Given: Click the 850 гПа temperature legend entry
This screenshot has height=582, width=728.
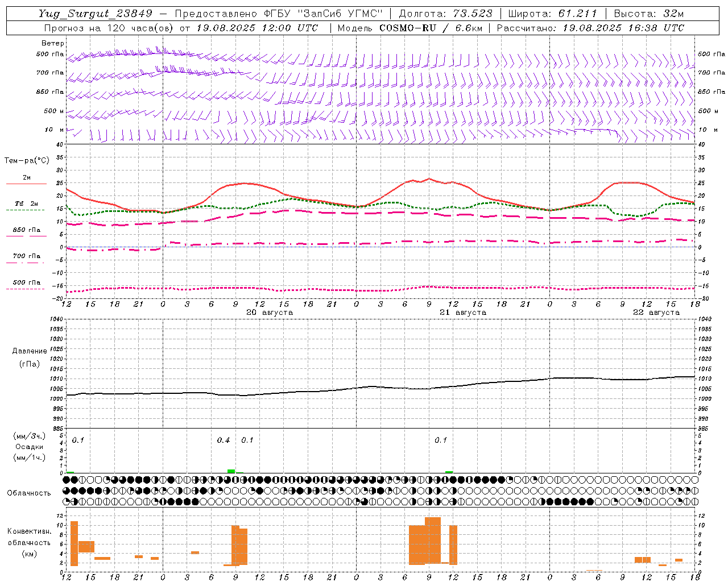Looking at the screenshot, I should click(26, 232).
